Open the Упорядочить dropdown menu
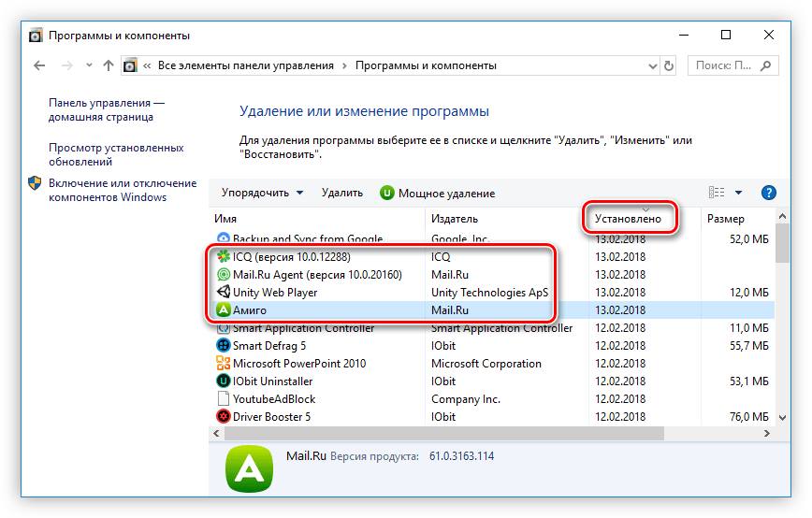The height and width of the screenshot is (518, 812). 262,193
